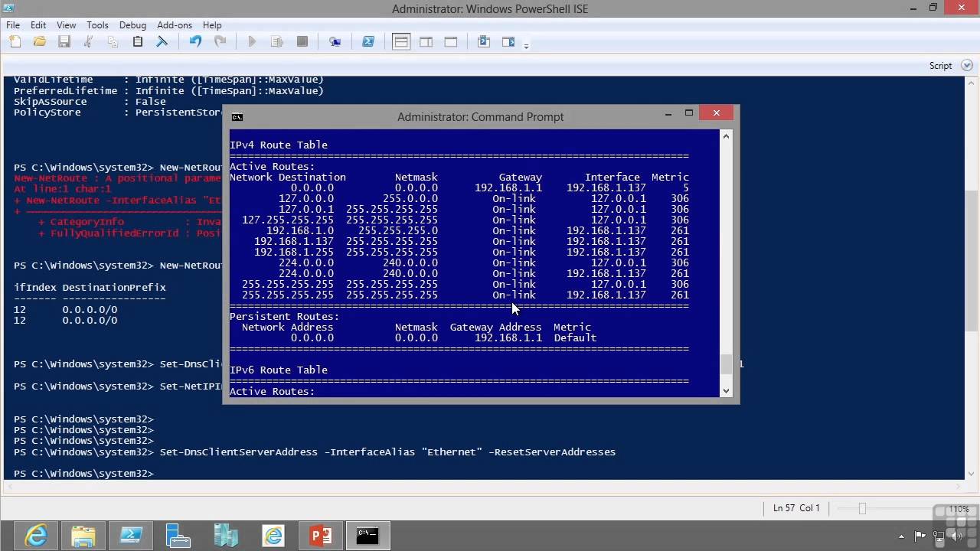Adjust the zoom slider in status bar
Viewport: 980px width, 551px height.
tap(863, 508)
